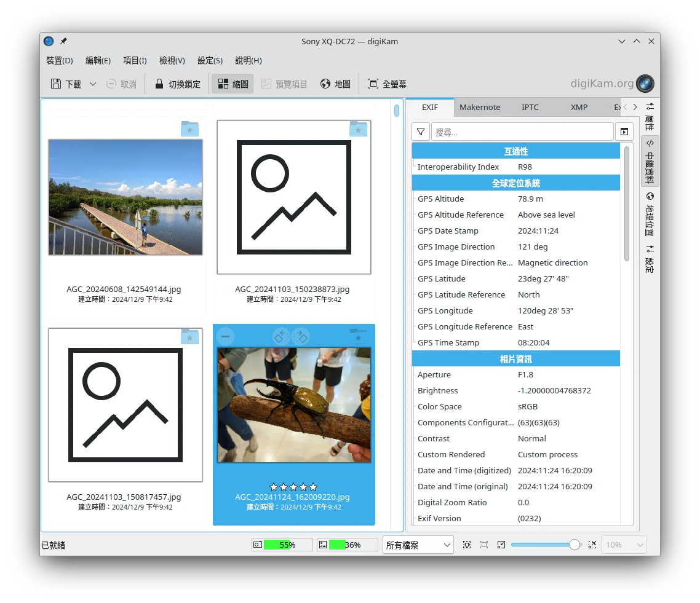Adjust the thumbnail size slider handle

tap(575, 545)
